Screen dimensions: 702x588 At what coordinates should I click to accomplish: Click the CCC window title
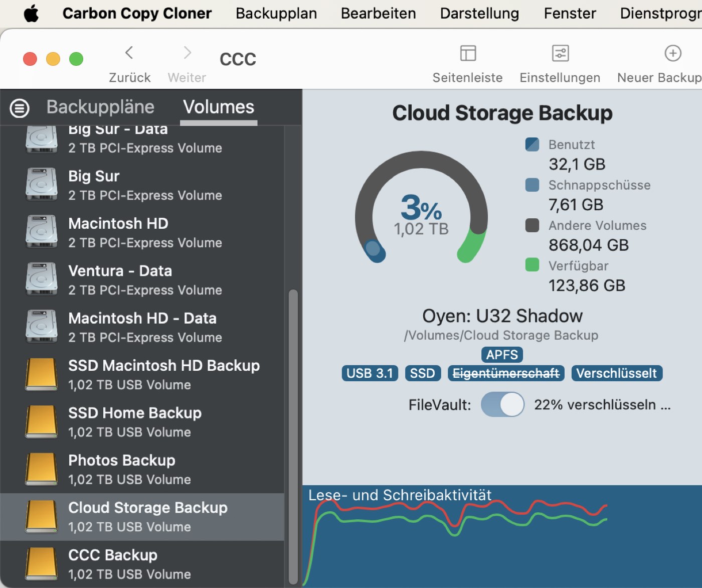click(238, 59)
